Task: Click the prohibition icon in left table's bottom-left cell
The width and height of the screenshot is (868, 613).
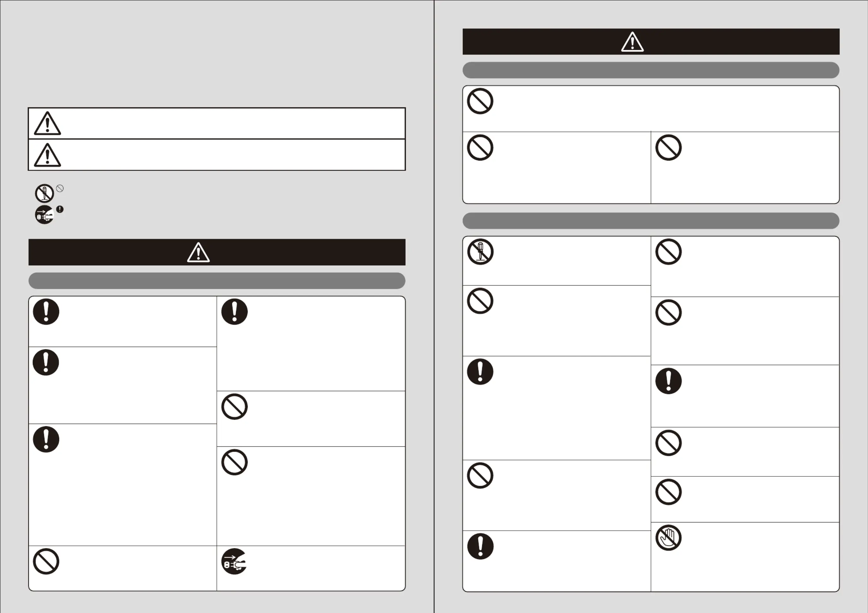Action: (46, 562)
